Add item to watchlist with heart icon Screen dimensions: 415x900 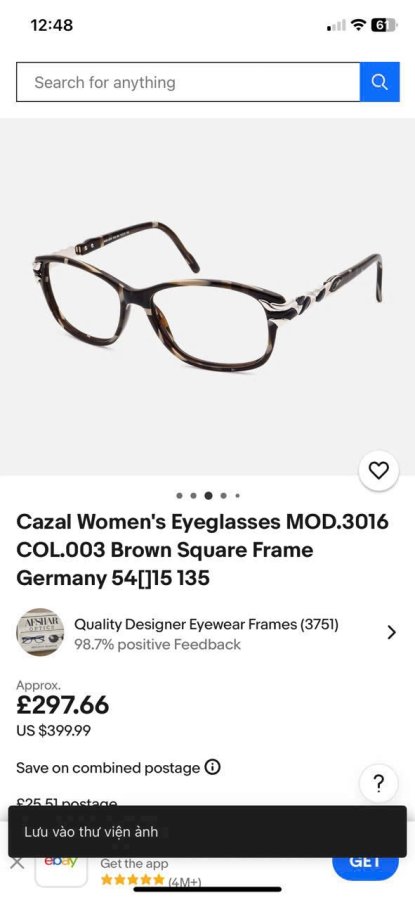tap(378, 471)
